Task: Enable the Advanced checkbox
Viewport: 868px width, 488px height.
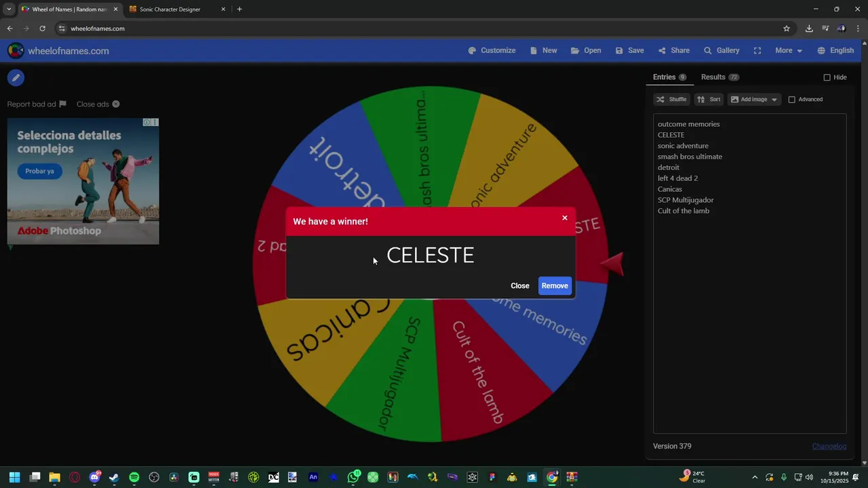Action: [x=791, y=100]
